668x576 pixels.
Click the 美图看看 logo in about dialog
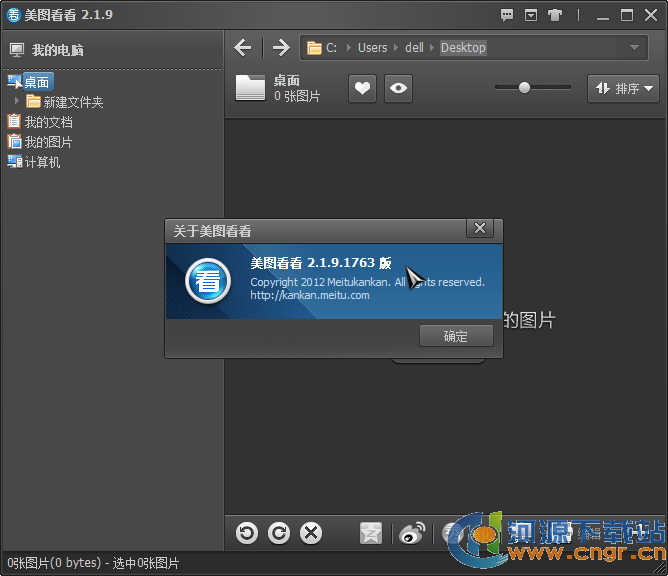pyautogui.click(x=208, y=281)
